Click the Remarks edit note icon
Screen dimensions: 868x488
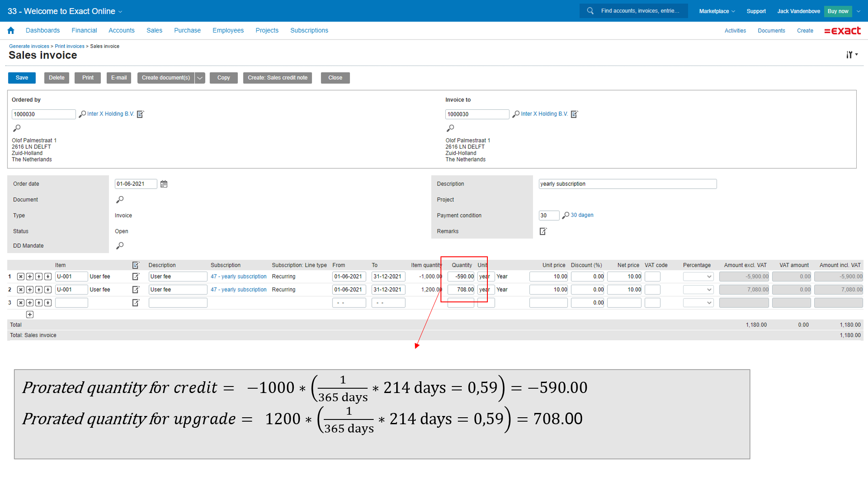(x=543, y=231)
